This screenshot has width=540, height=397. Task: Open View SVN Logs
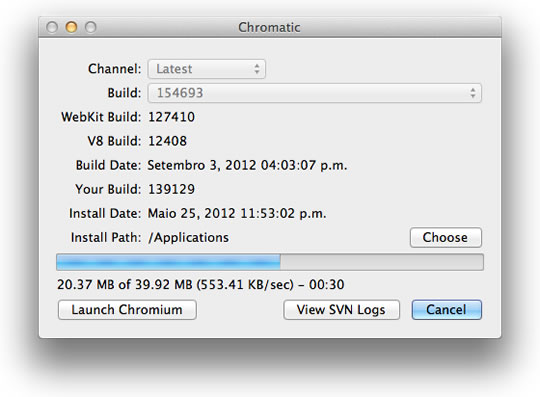341,310
